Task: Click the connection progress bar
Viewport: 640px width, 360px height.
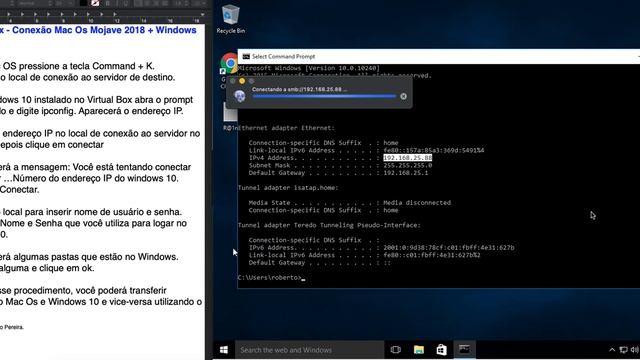Action: click(324, 96)
